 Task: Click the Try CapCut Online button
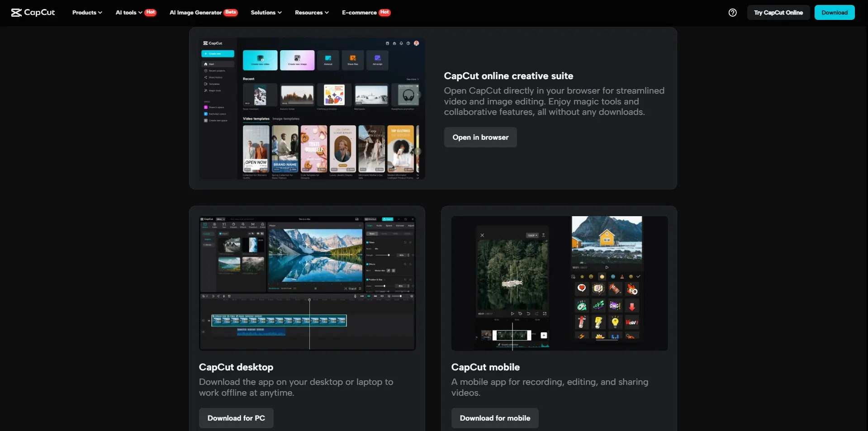(x=778, y=13)
